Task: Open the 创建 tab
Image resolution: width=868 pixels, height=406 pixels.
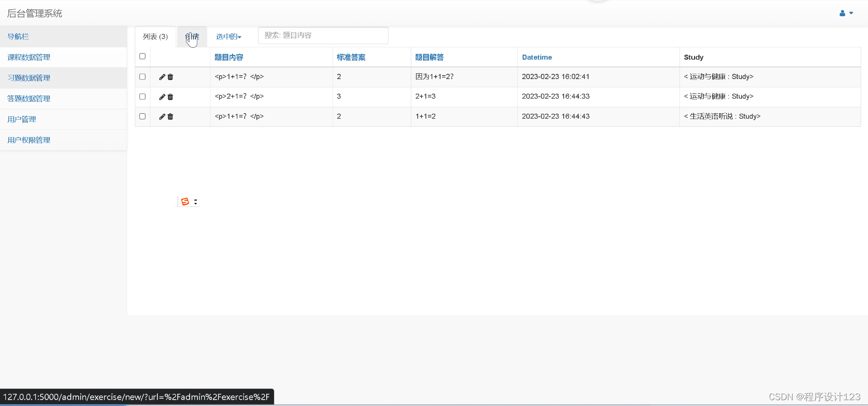Action: (192, 37)
